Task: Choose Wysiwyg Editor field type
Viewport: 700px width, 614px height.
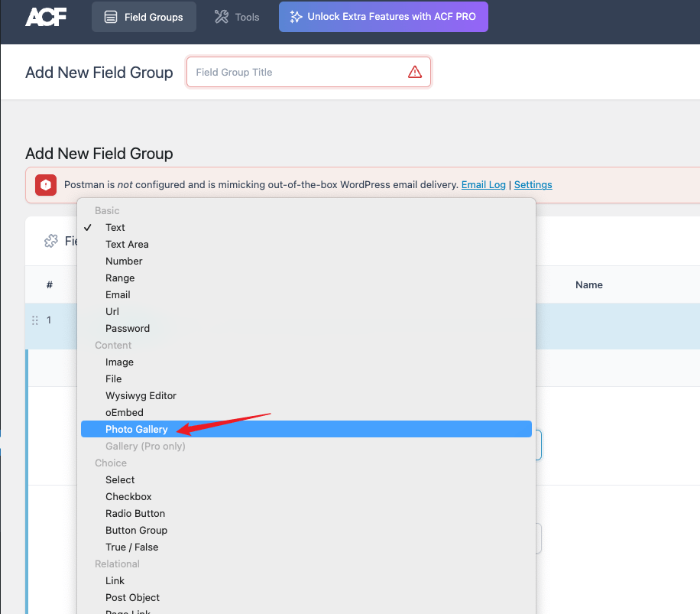Action: (306, 395)
